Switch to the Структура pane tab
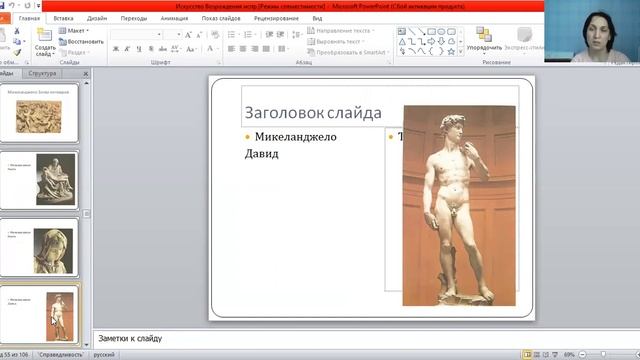The width and height of the screenshot is (640, 360). coord(42,73)
